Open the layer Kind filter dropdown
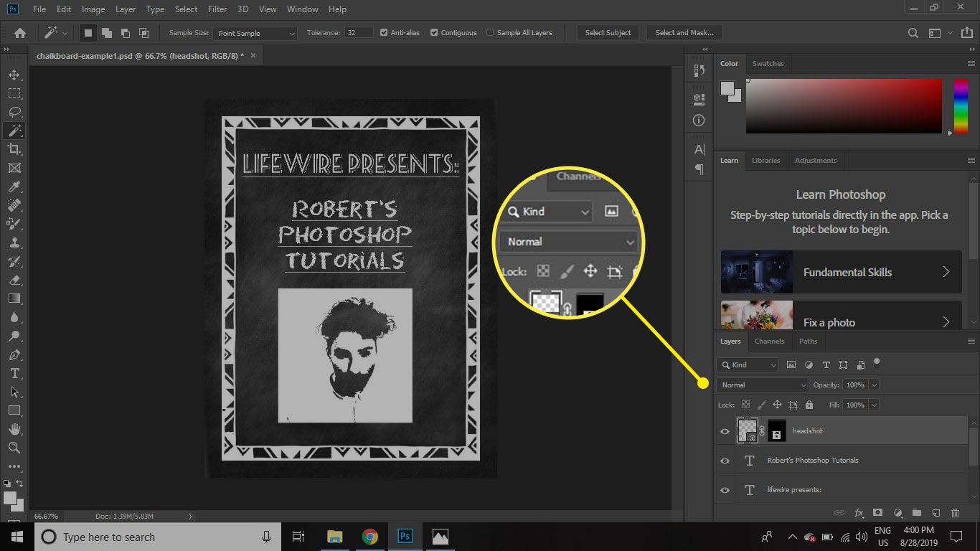The height and width of the screenshot is (551, 980). (x=748, y=364)
